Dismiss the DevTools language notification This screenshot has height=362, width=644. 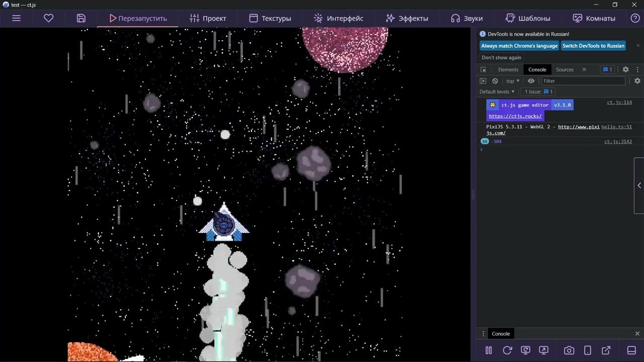click(638, 45)
